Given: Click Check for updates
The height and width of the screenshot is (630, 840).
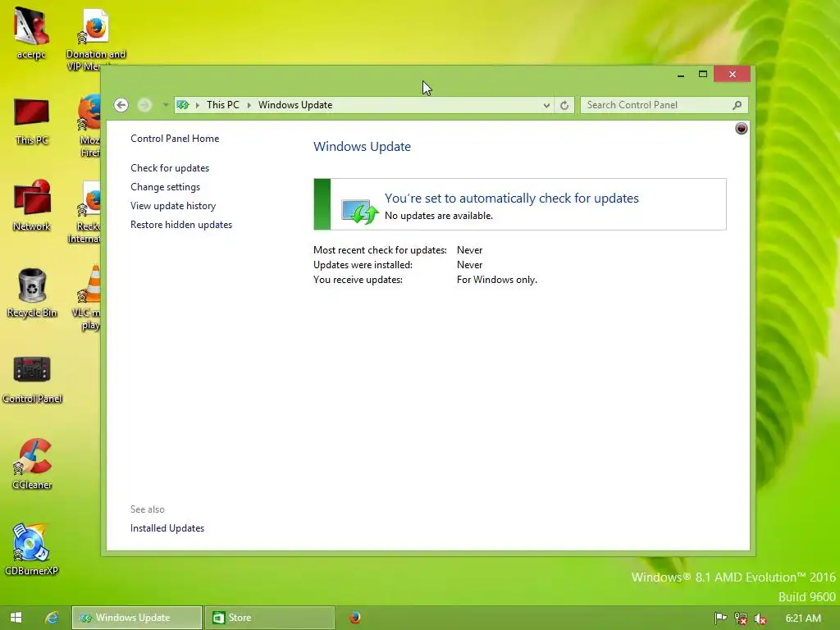Looking at the screenshot, I should tap(170, 168).
